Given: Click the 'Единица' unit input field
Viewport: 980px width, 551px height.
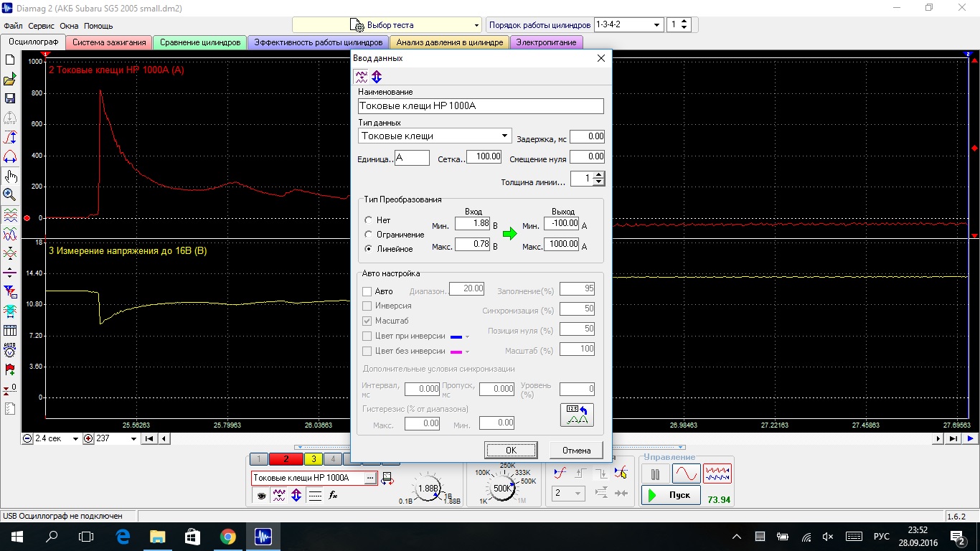Looking at the screenshot, I should click(412, 158).
